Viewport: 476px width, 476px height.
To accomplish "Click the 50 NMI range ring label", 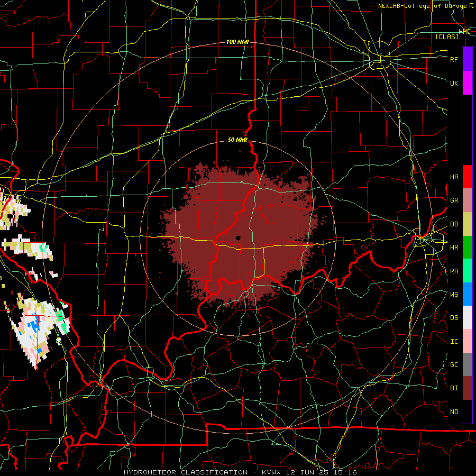I will click(x=237, y=140).
